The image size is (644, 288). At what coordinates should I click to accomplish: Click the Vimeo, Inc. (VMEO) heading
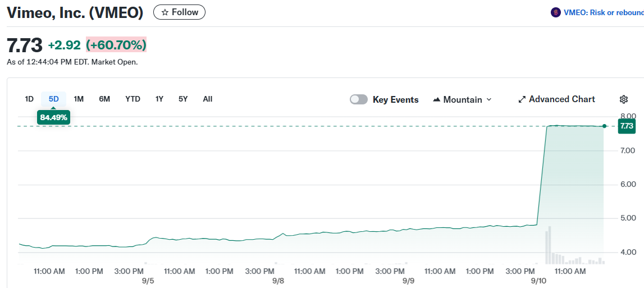pos(75,12)
